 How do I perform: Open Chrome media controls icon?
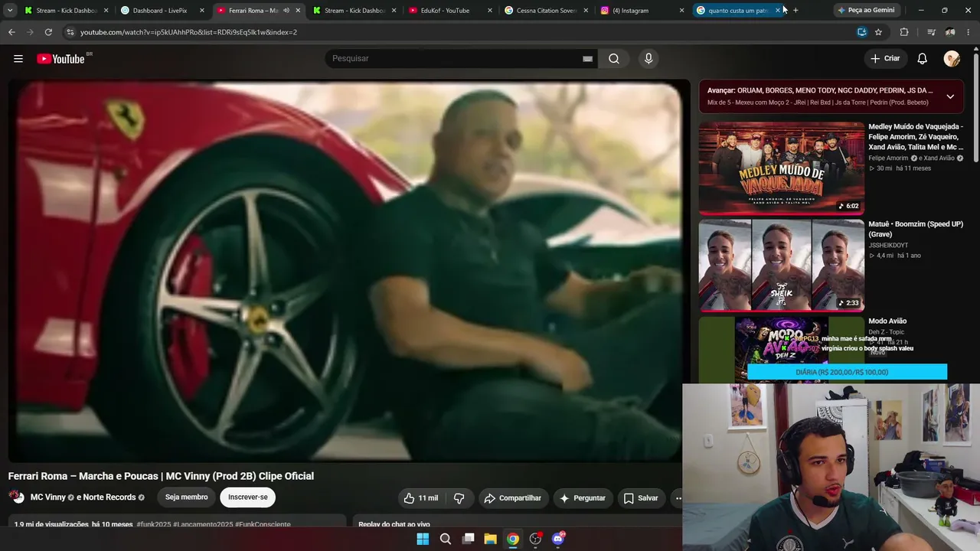[x=931, y=32]
